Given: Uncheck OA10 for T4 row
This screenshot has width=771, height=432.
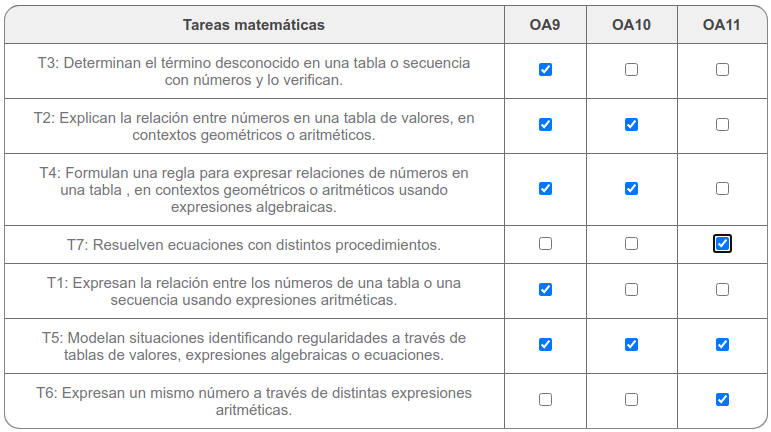Looking at the screenshot, I should coord(631,189).
